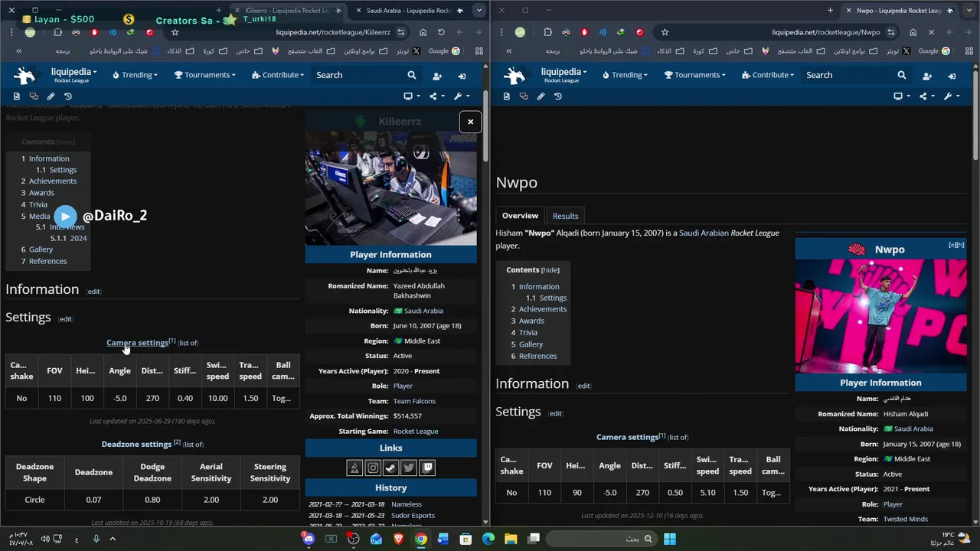Screen dimensions: 980x551
Task: Open Microsoft Edge from the taskbar
Action: tap(488, 539)
